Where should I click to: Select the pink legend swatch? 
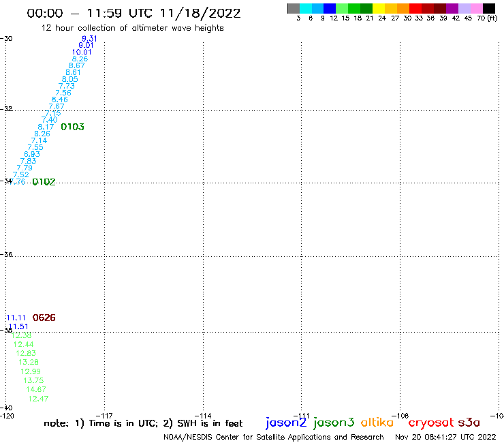pos(476,8)
